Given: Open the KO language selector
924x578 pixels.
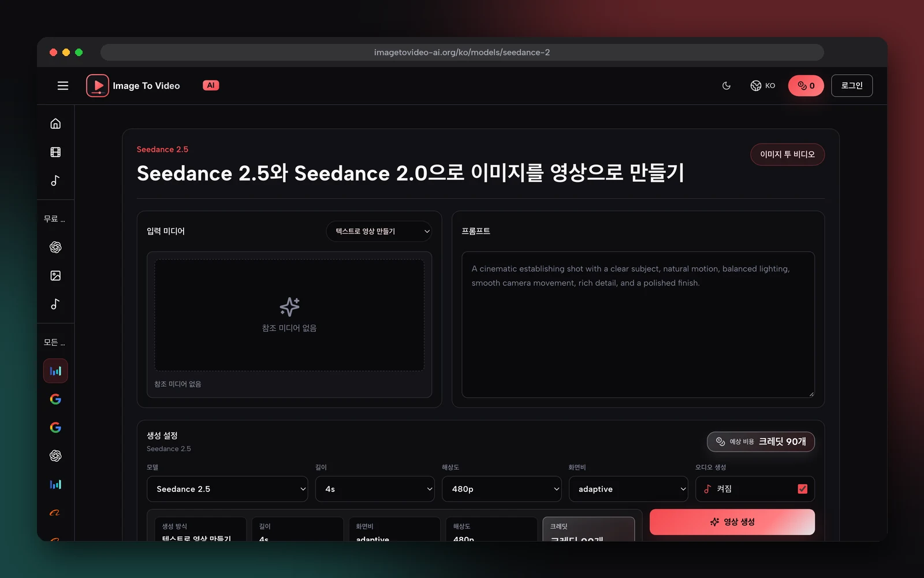Looking at the screenshot, I should (762, 86).
